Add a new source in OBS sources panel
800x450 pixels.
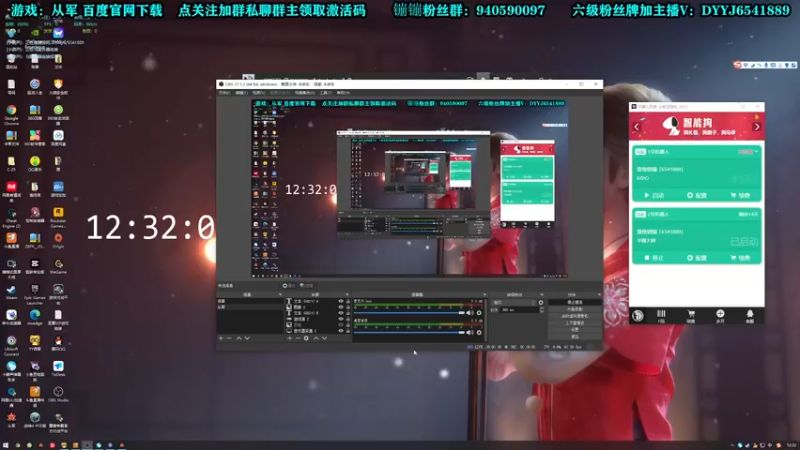click(290, 338)
